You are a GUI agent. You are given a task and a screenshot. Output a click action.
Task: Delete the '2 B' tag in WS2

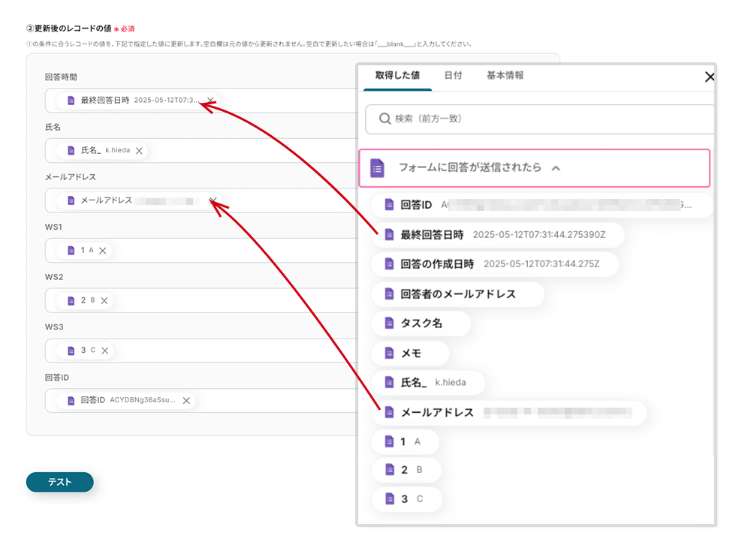tap(104, 300)
